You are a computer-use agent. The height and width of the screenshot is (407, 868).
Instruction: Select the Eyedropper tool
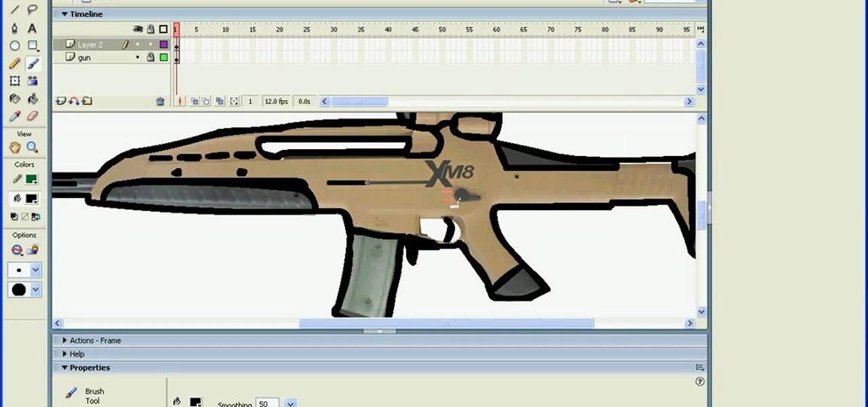click(15, 115)
